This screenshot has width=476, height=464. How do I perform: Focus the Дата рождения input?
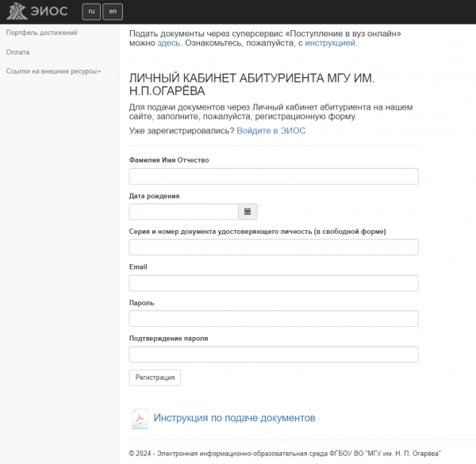tap(184, 212)
